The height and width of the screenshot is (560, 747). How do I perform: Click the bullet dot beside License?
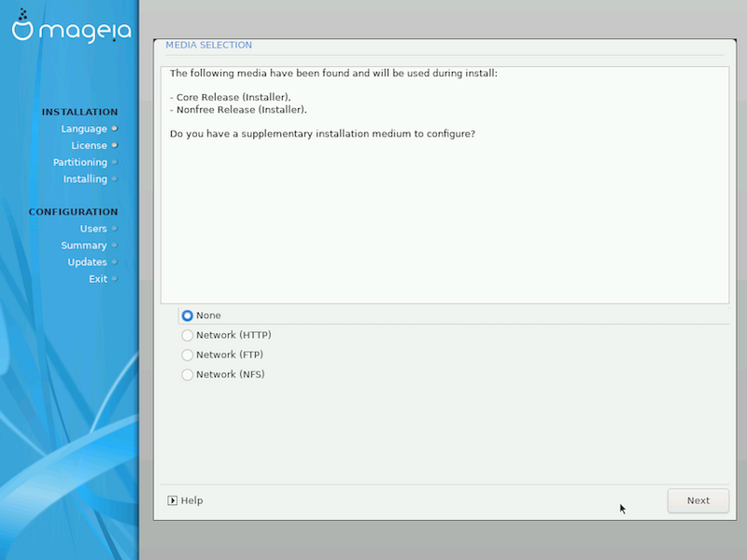(x=114, y=146)
